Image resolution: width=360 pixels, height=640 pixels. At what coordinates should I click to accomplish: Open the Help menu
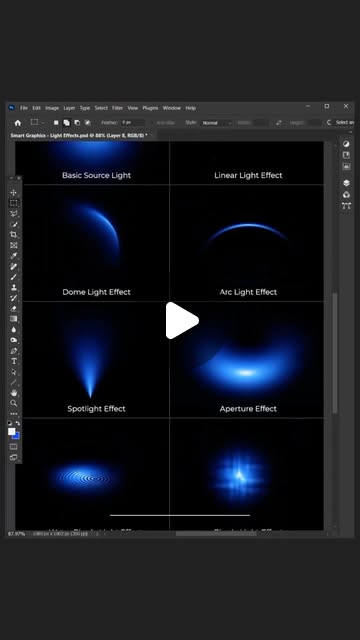[x=191, y=108]
